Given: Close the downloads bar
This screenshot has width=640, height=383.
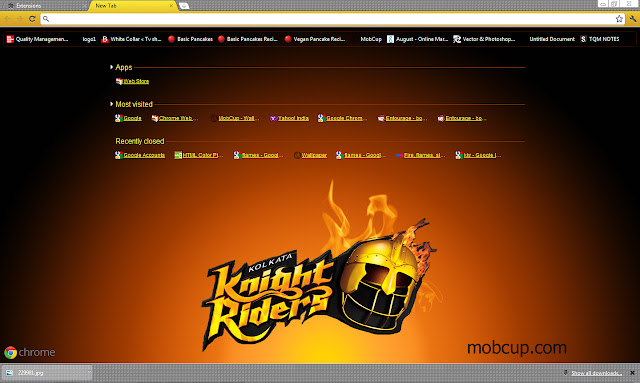Looking at the screenshot, I should point(632,373).
